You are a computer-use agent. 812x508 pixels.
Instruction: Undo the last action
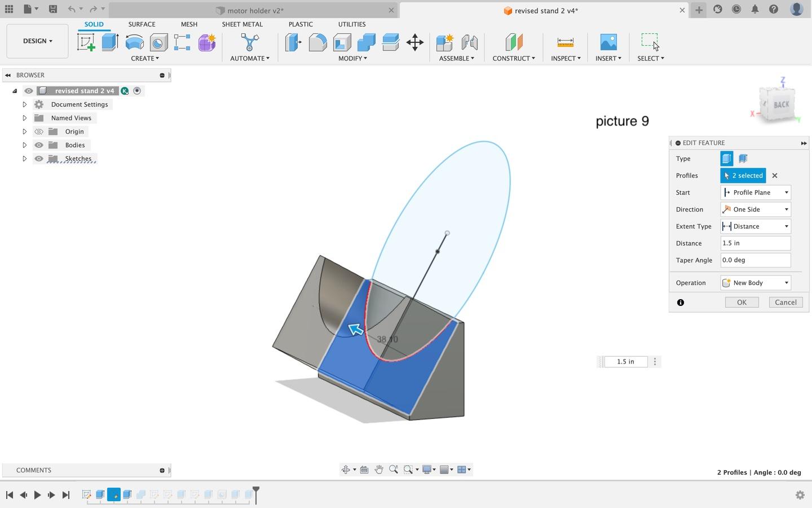[x=72, y=10]
